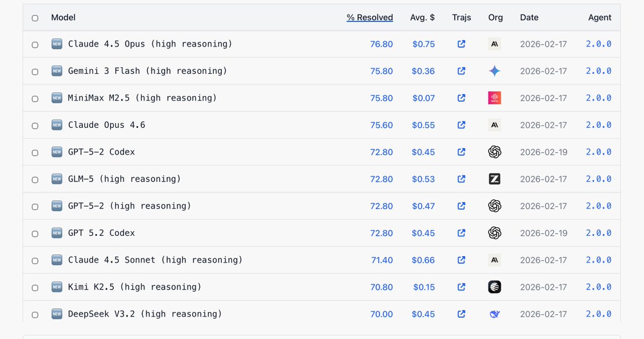Check the Gemini 3 Flash row checkbox
The height and width of the screenshot is (339, 644).
tap(35, 72)
